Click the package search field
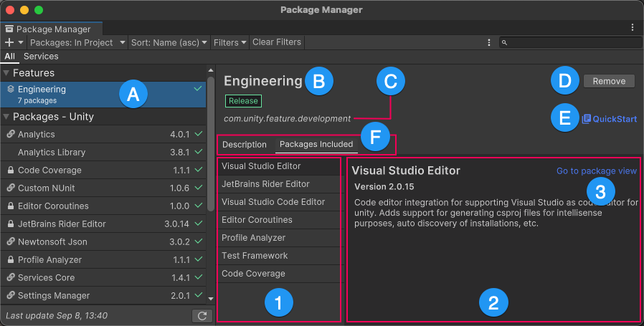The height and width of the screenshot is (326, 644). 570,43
